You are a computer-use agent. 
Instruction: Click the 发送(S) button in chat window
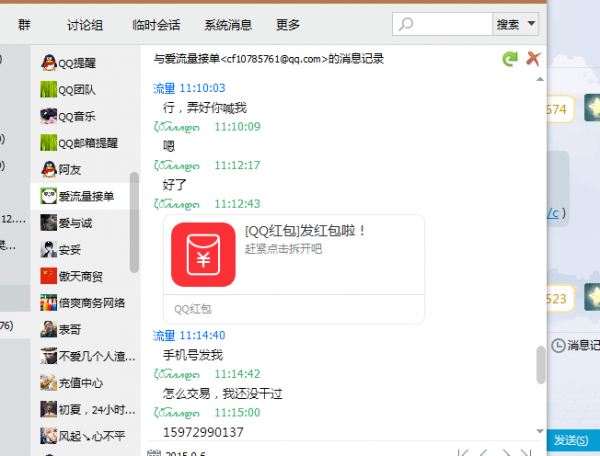[573, 440]
